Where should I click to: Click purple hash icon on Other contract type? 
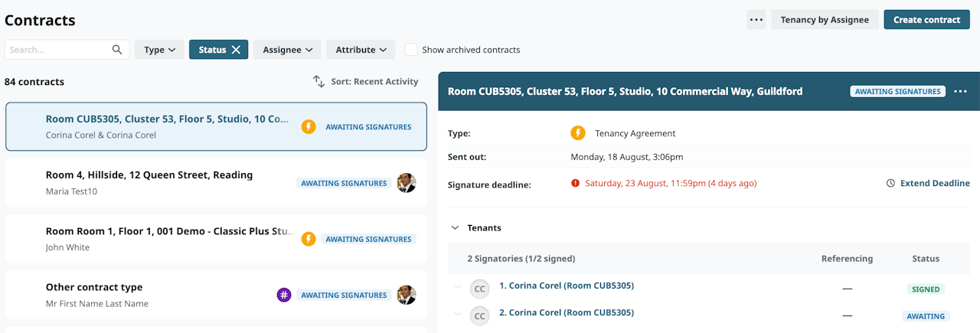tap(284, 295)
